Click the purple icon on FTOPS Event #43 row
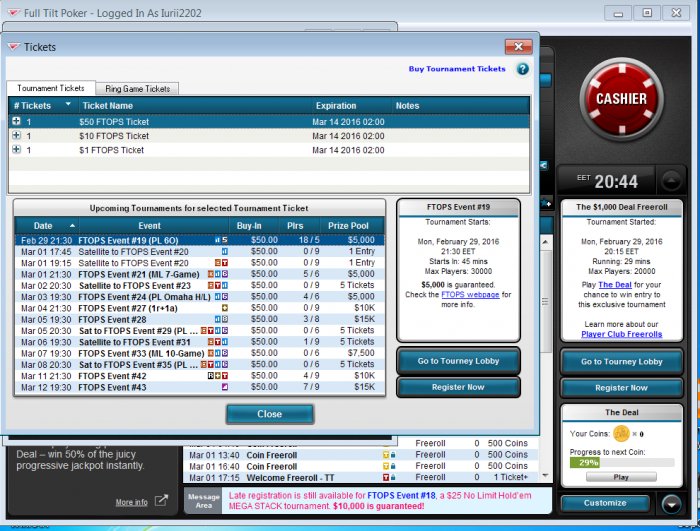 [x=225, y=387]
